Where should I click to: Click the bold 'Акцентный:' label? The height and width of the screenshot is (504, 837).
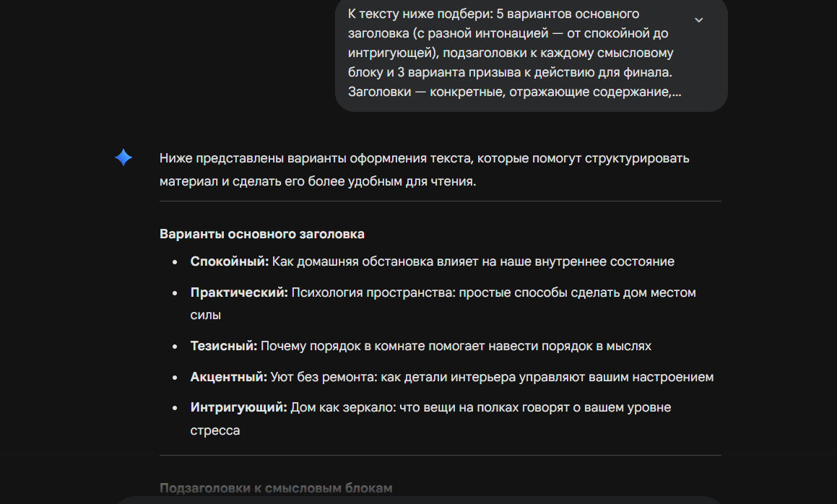pos(228,377)
